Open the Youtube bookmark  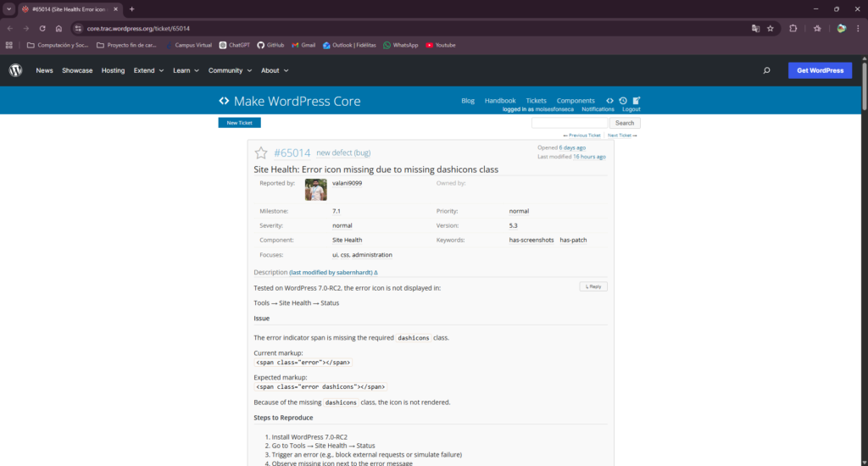click(x=441, y=46)
